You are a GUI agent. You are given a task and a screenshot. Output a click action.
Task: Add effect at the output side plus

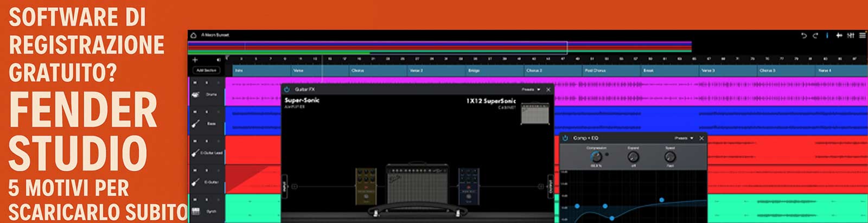point(540,187)
